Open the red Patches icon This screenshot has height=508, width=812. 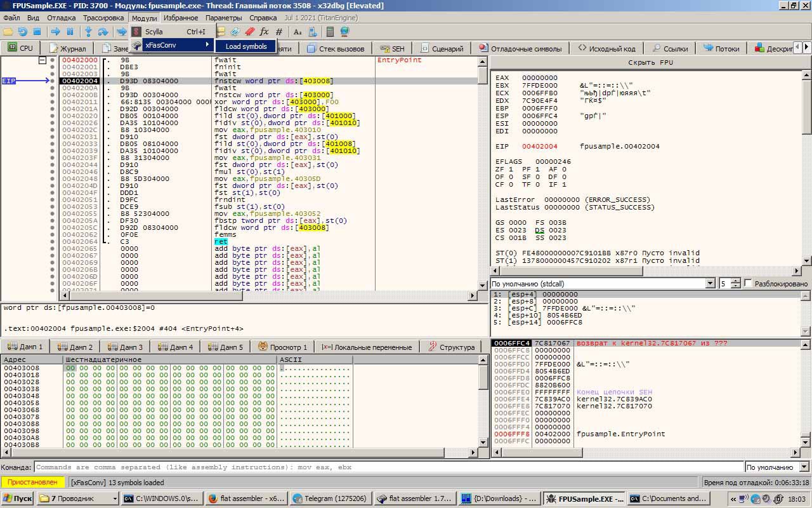pos(250,31)
